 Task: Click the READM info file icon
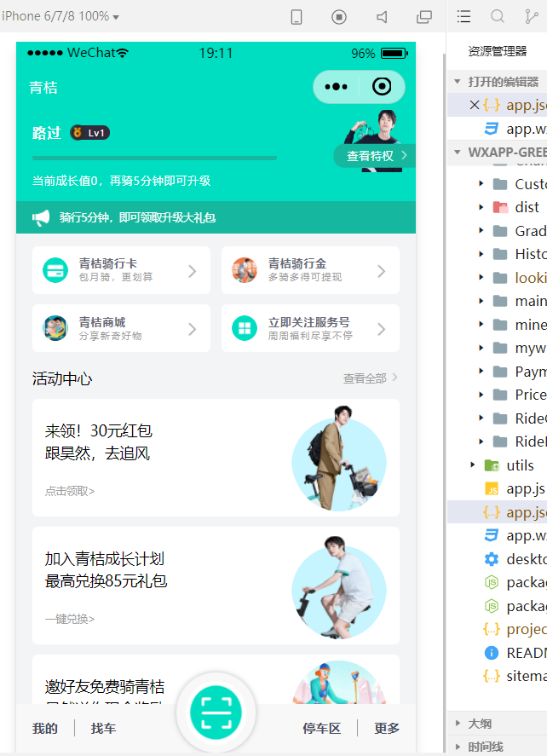tap(491, 653)
